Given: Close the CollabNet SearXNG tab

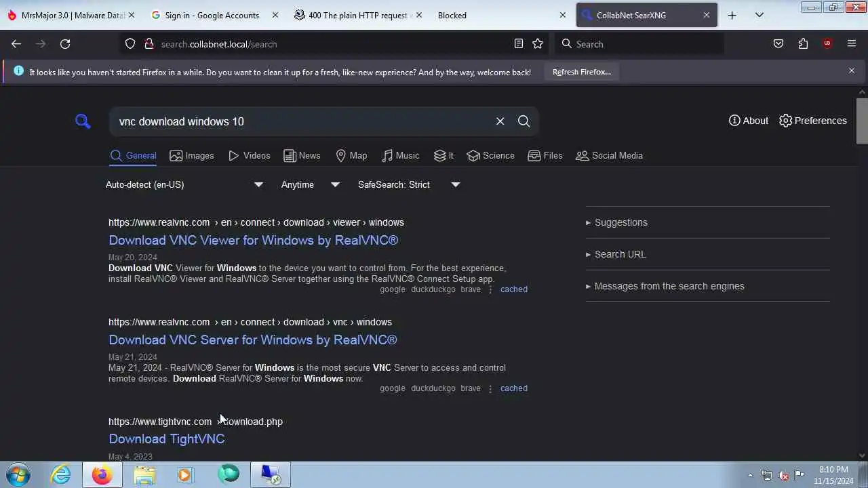Looking at the screenshot, I should [706, 15].
